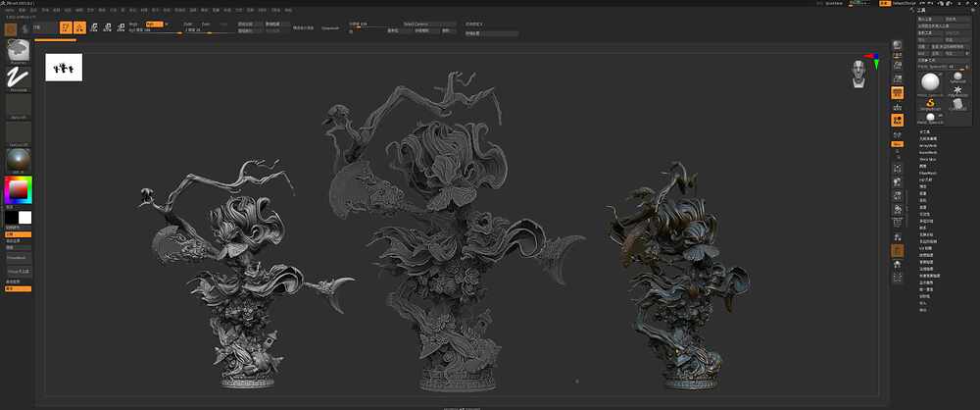Select the Rotate transform tool icon
This screenshot has height=410, width=980.
click(121, 27)
